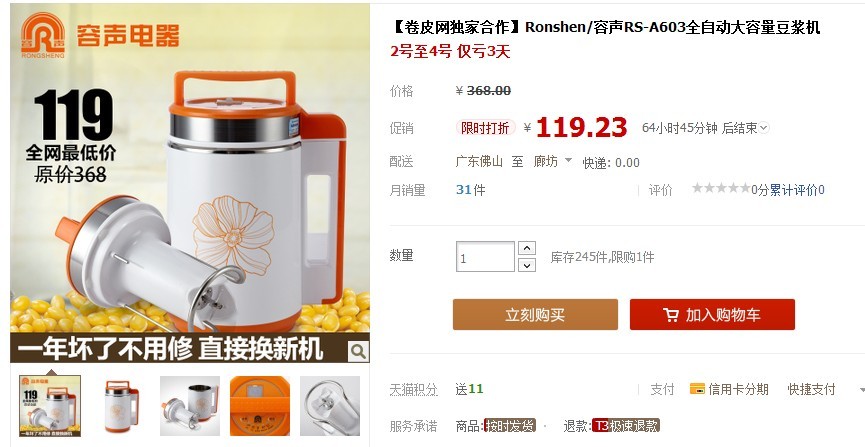Select the thumbnail showing machine with steel cup

pyautogui.click(x=190, y=406)
